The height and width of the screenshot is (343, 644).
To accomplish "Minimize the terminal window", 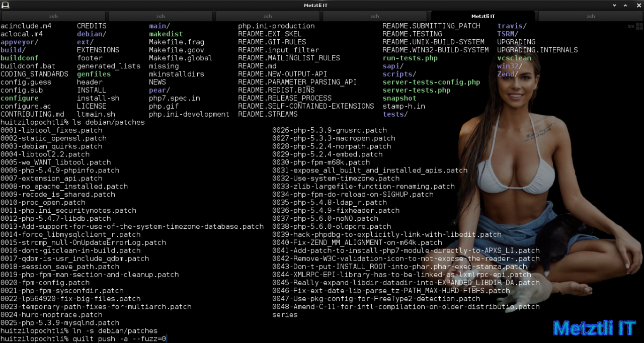I will point(615,5).
